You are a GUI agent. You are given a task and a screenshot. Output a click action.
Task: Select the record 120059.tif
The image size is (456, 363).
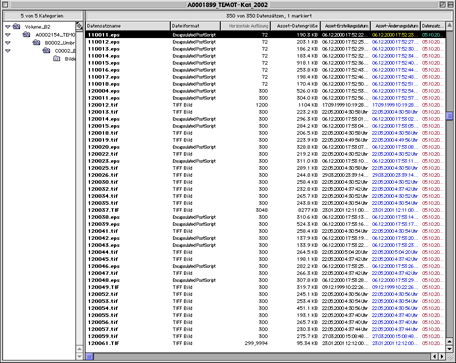click(265, 336)
